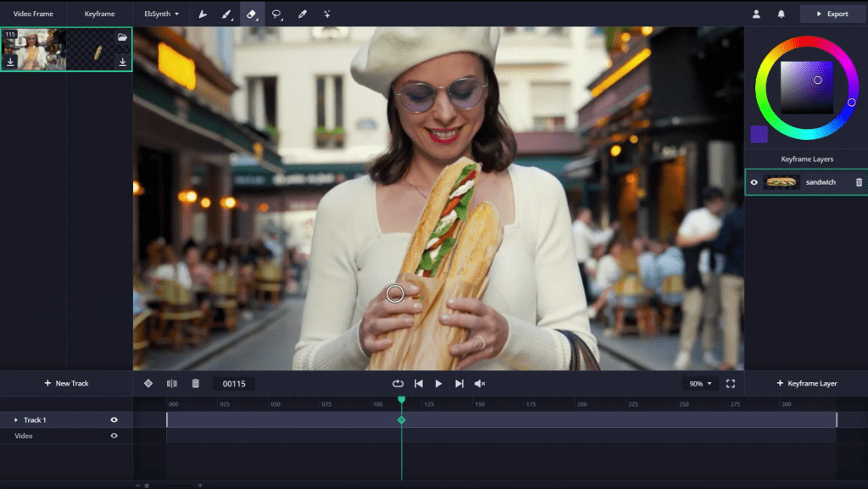This screenshot has width=868, height=489.
Task: Jump to previous frame
Action: tap(419, 383)
